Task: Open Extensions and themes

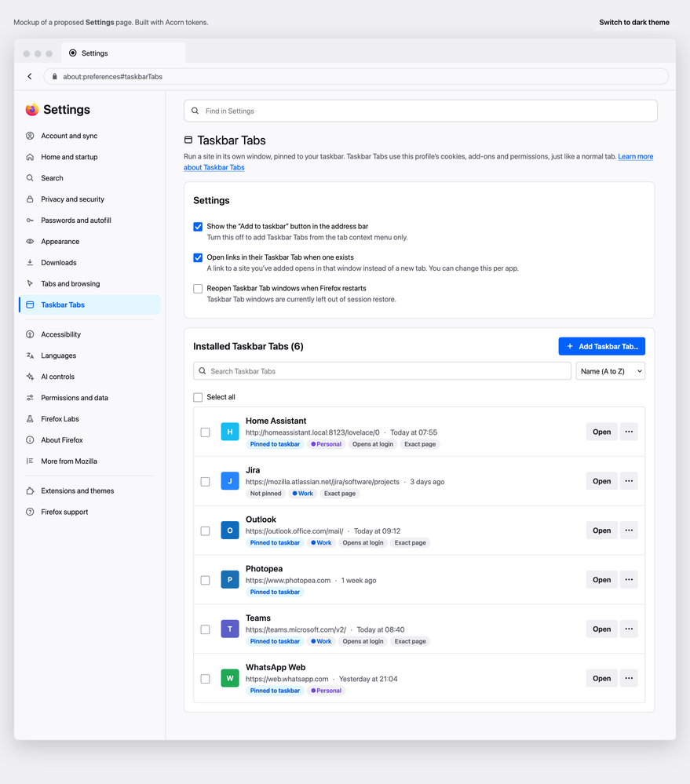Action: [x=90, y=491]
